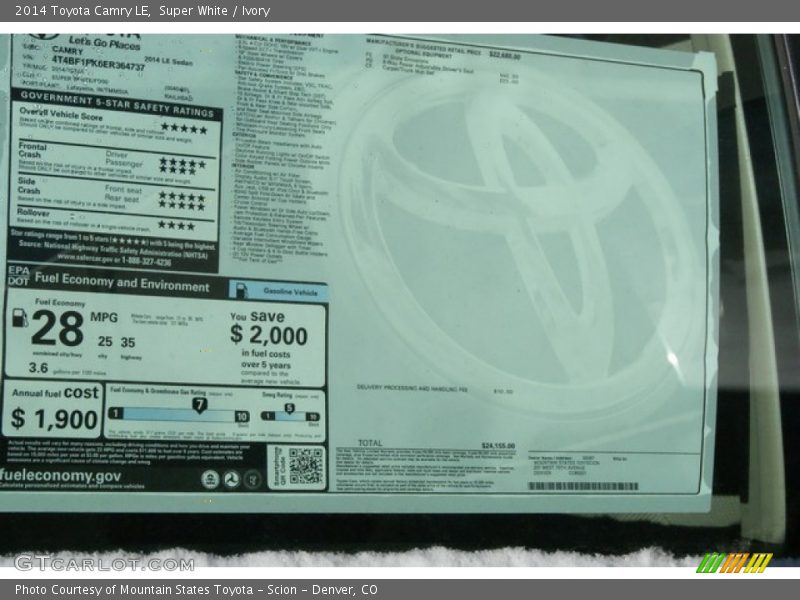Click the TOTAL price $24,155.00

click(x=498, y=446)
